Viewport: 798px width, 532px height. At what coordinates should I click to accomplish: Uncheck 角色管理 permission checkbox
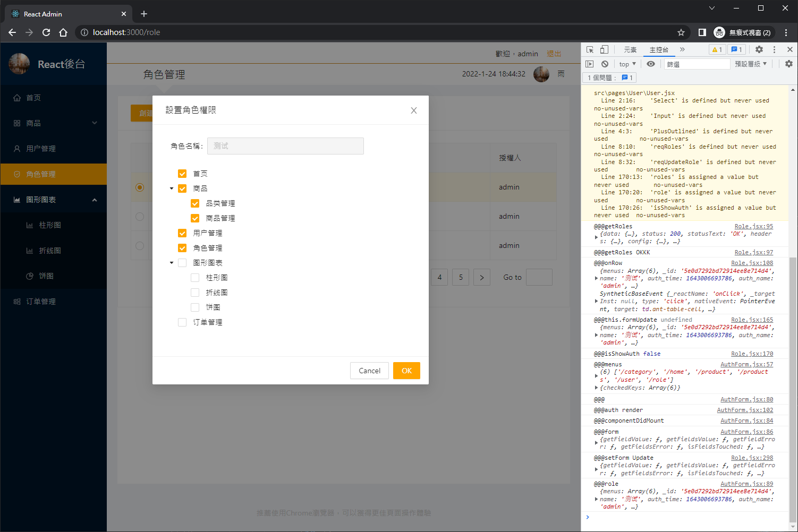[x=182, y=248]
